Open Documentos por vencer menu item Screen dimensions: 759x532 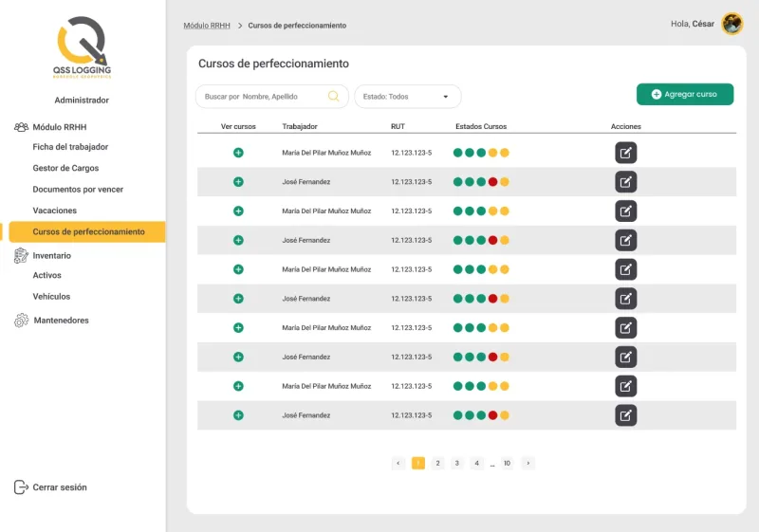78,190
